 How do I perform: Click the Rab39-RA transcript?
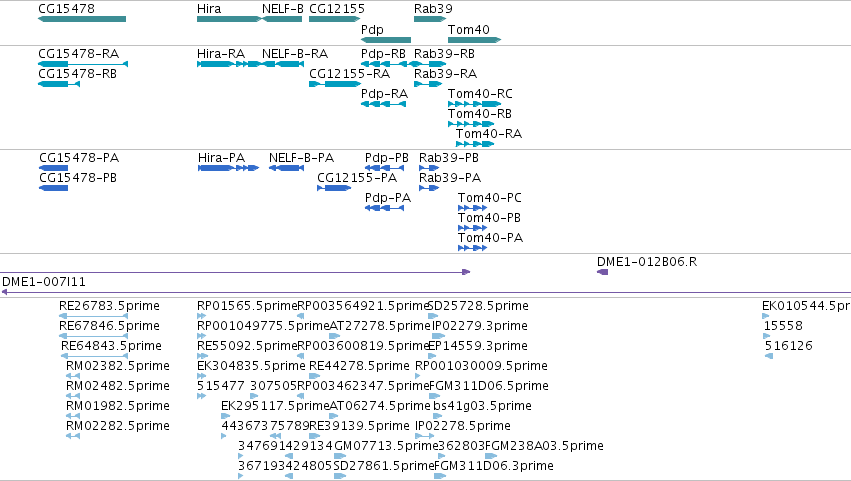[x=428, y=84]
